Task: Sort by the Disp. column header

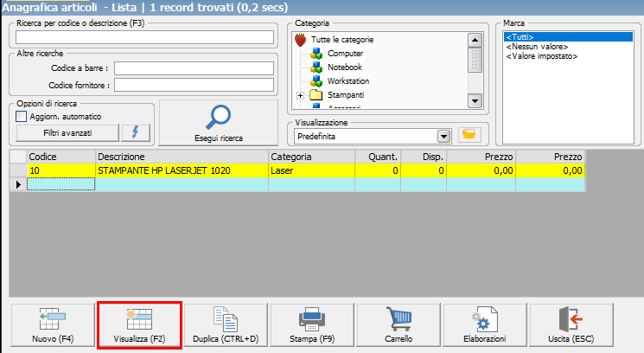Action: pyautogui.click(x=424, y=157)
